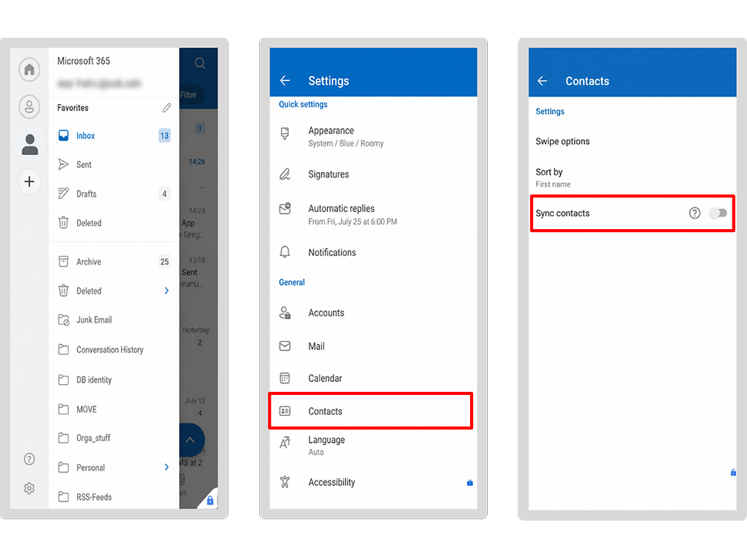Select the filled person account avatar
Image resolution: width=747 pixels, height=560 pixels.
[x=30, y=144]
